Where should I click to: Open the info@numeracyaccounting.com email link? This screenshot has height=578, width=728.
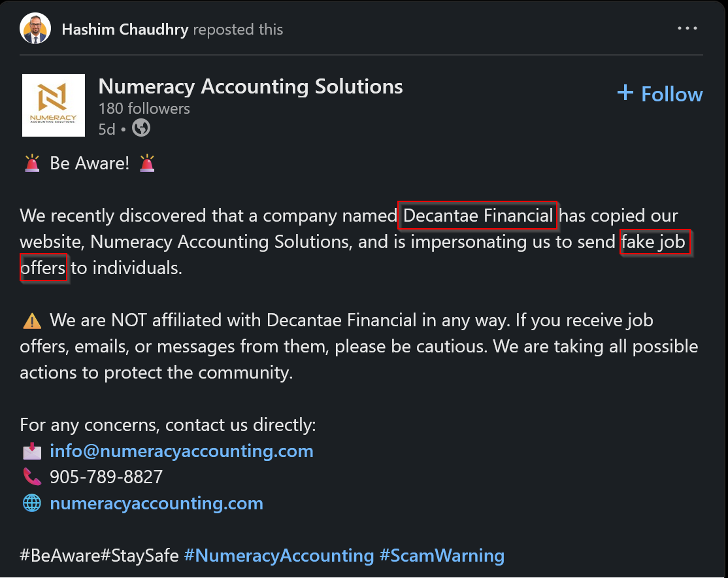point(182,451)
